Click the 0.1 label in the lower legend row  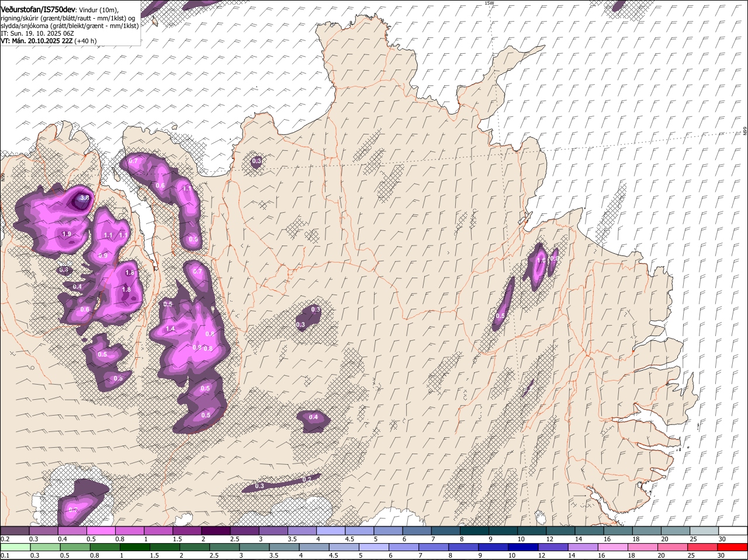click(5, 555)
